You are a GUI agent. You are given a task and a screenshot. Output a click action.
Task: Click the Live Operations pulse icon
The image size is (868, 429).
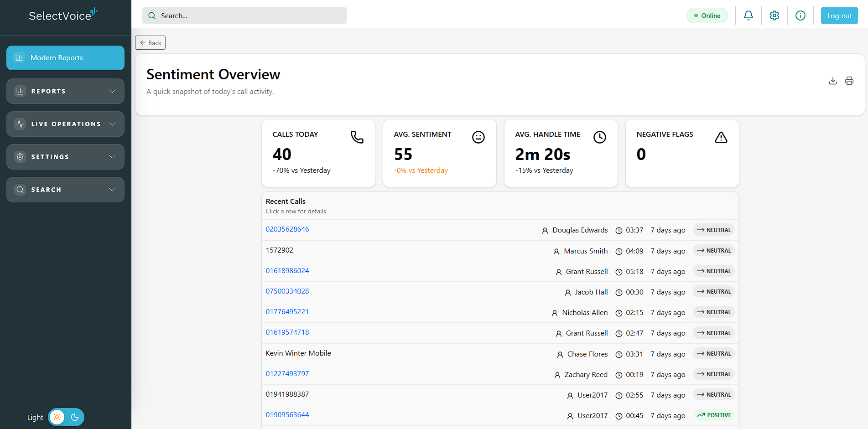[x=20, y=124]
